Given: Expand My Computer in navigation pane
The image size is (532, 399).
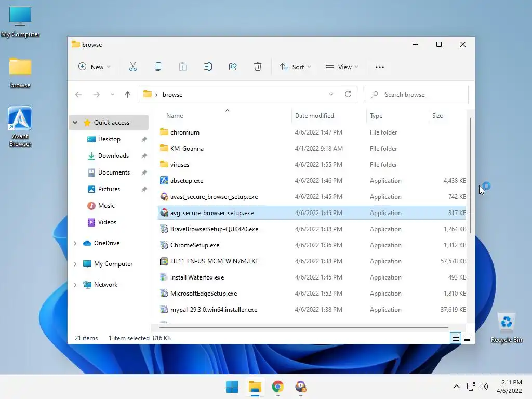Looking at the screenshot, I should click(x=75, y=263).
